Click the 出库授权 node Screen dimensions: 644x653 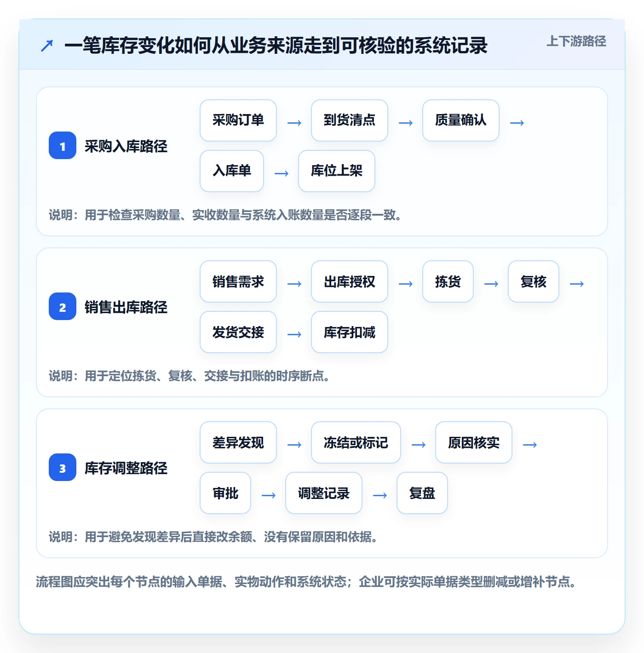tap(350, 281)
